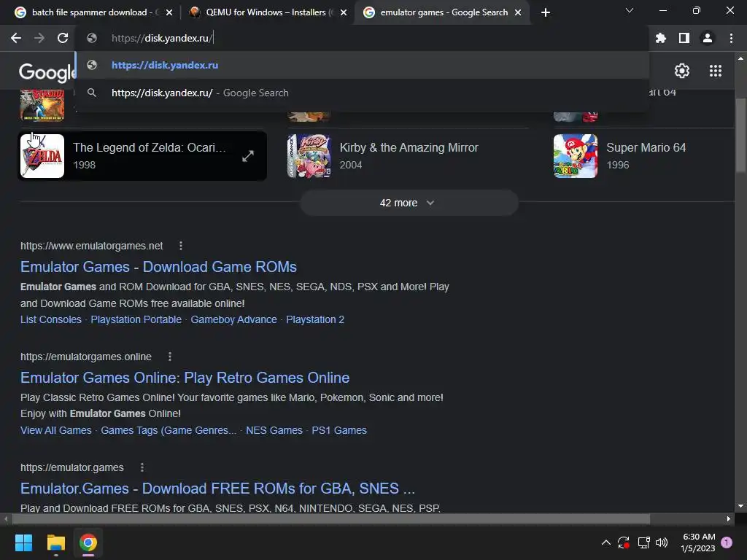747x560 pixels.
Task: Open Emulator.Games Download FREE ROMs link
Action: (217, 489)
